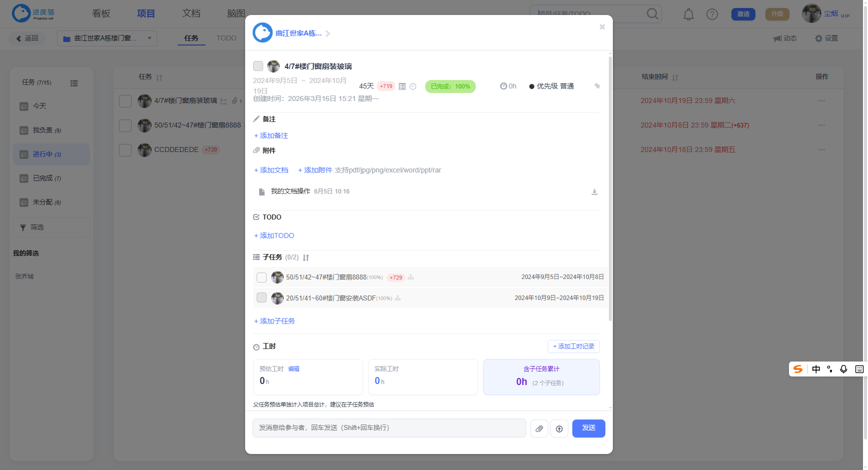Click the 发送 send button

(589, 428)
